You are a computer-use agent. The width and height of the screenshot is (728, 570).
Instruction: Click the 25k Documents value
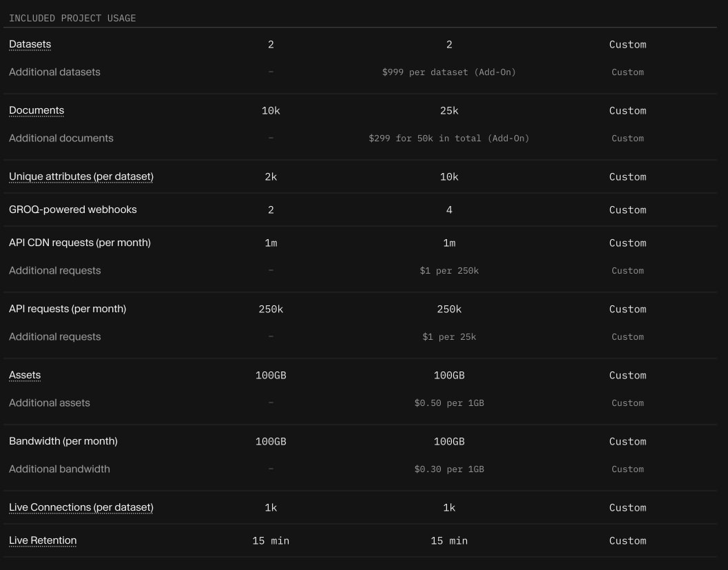point(449,110)
